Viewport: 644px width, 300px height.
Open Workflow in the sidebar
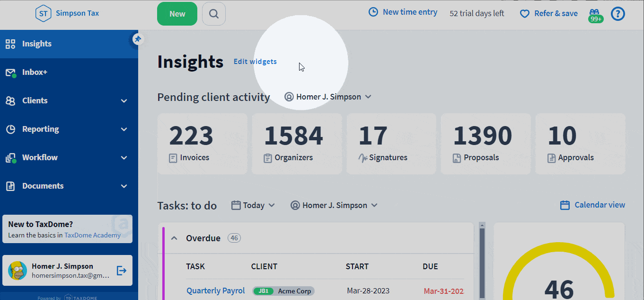(x=69, y=158)
